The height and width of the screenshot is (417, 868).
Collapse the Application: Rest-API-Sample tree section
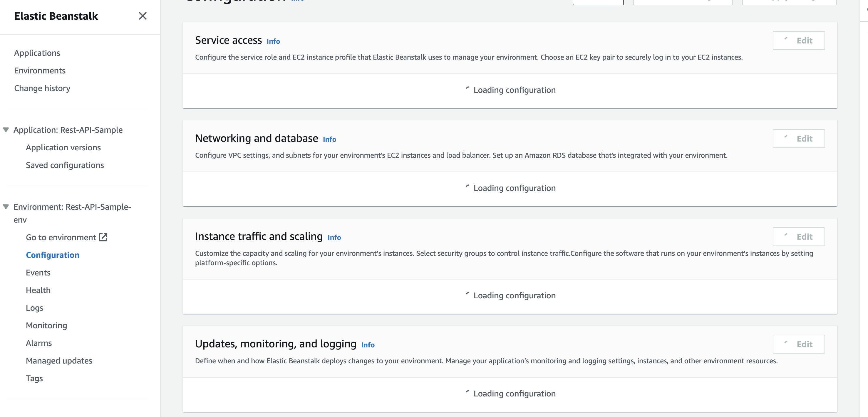pos(6,130)
